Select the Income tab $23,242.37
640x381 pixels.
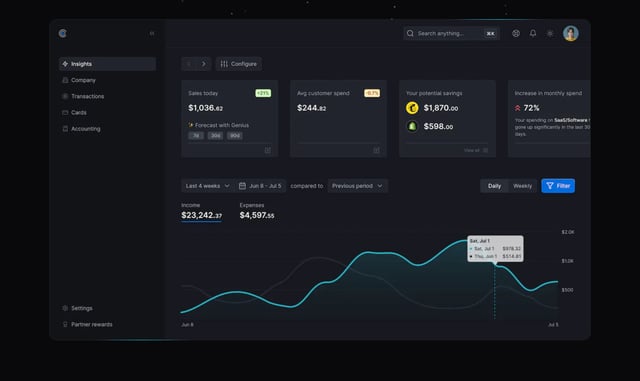click(202, 212)
